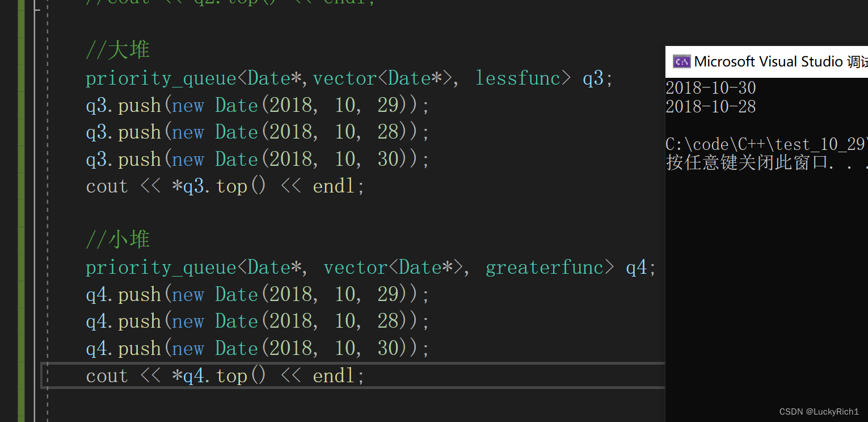Screen dimensions: 868x422
Task: Select the console output "2018-10-30"
Action: (x=711, y=88)
